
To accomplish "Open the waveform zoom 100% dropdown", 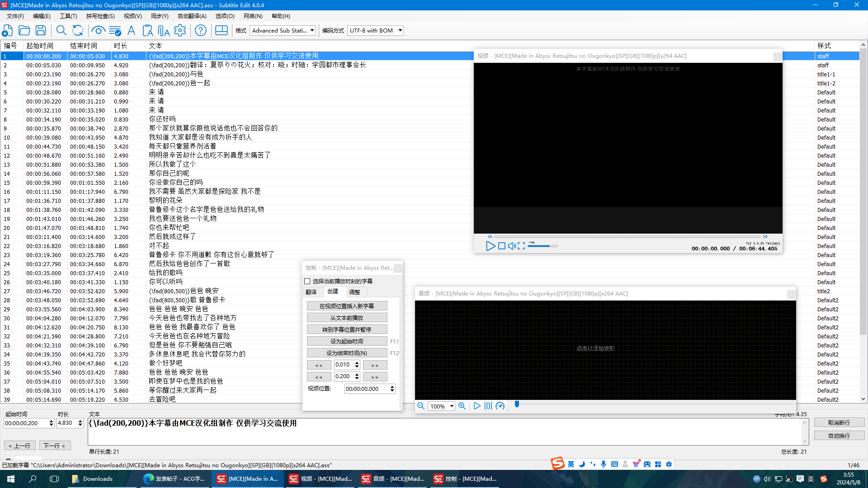I will (441, 406).
